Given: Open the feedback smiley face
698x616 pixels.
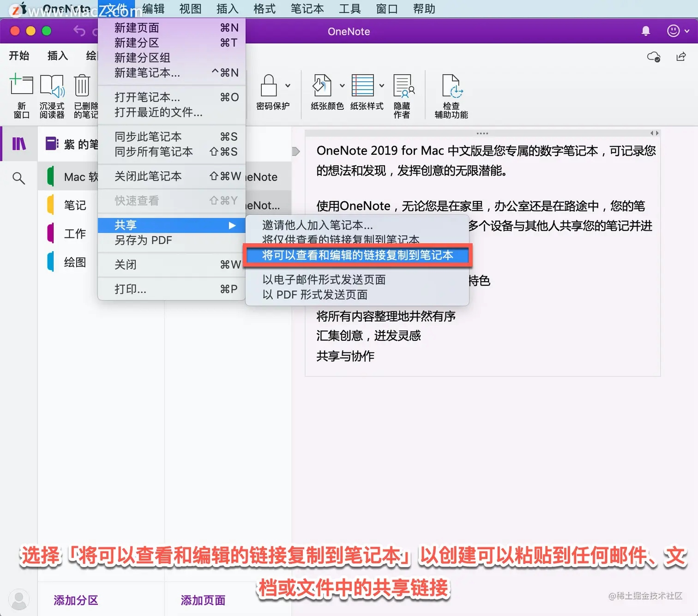Looking at the screenshot, I should (x=673, y=31).
